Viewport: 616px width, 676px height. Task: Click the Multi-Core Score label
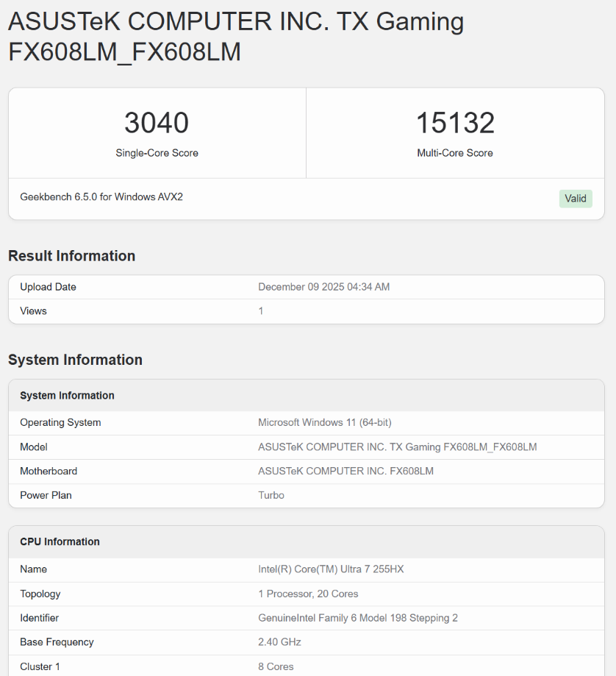[x=455, y=153]
